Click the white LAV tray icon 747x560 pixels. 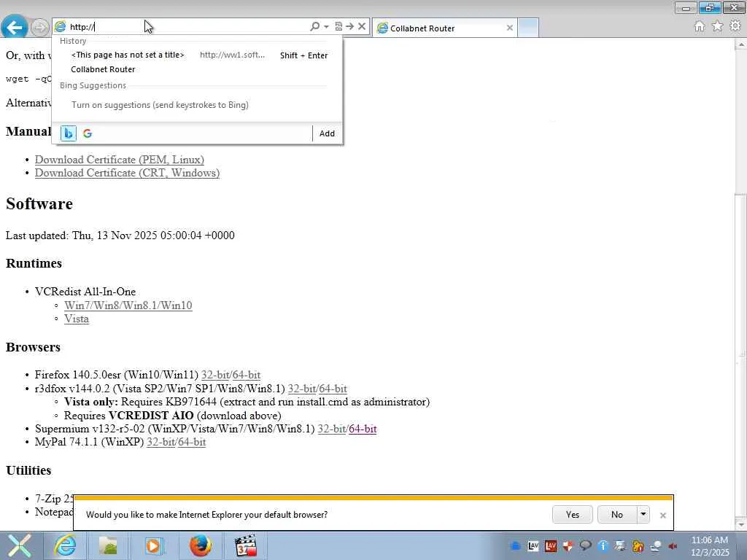tap(533, 546)
